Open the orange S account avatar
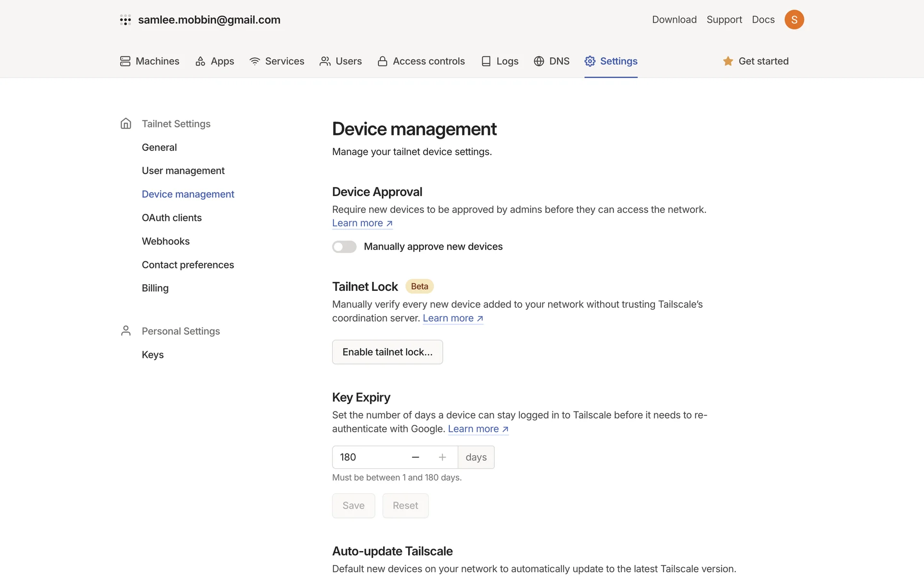The height and width of the screenshot is (578, 924). click(794, 20)
